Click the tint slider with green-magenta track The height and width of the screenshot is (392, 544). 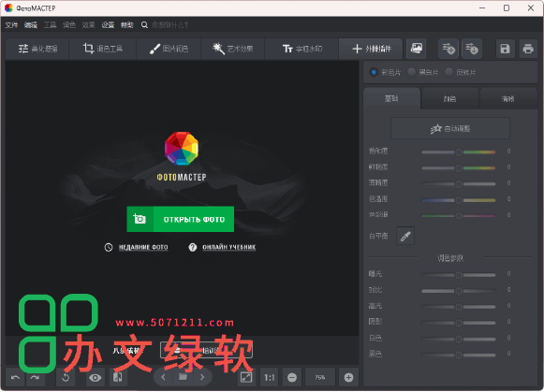point(459,216)
